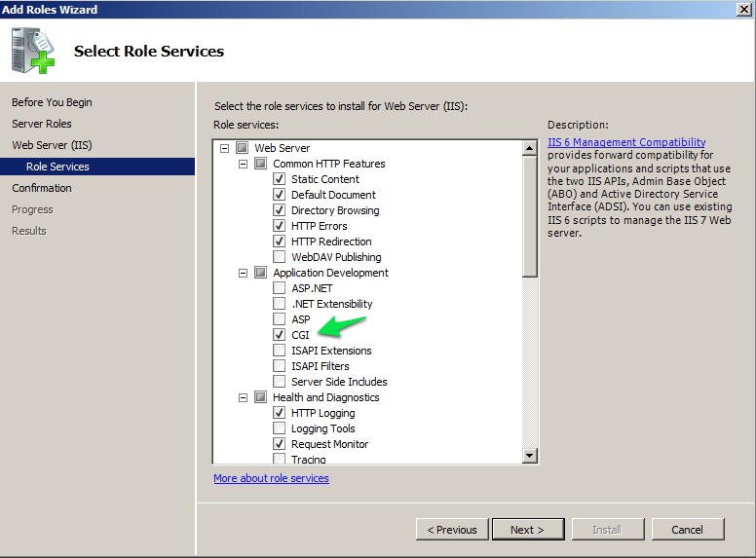
Task: Toggle the Health and Diagnostics group checkbox
Action: click(260, 397)
